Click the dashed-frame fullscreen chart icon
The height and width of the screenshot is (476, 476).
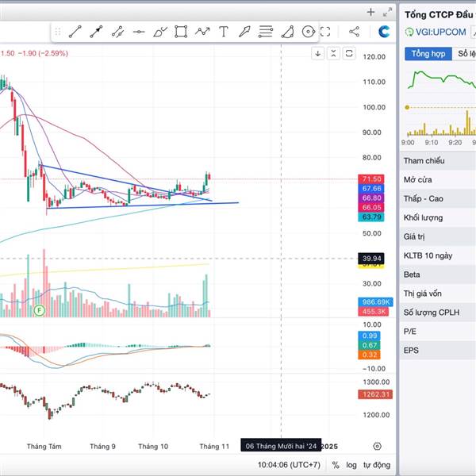[325, 32]
